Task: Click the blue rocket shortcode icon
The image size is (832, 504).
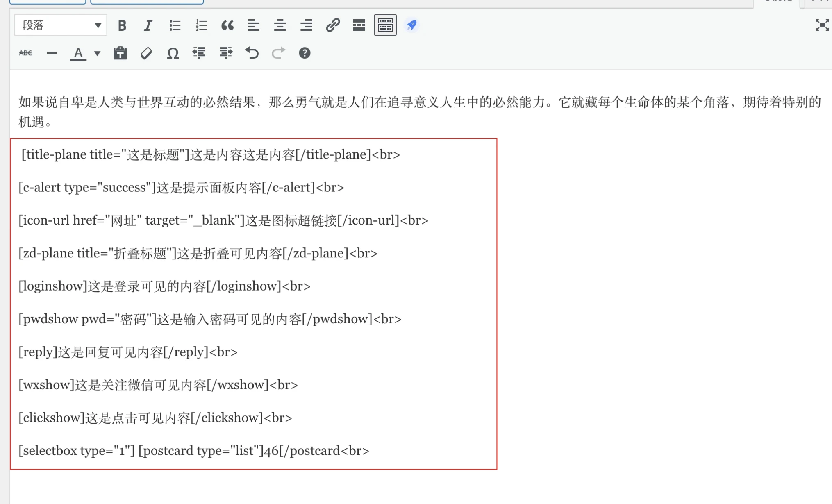Action: pyautogui.click(x=411, y=25)
